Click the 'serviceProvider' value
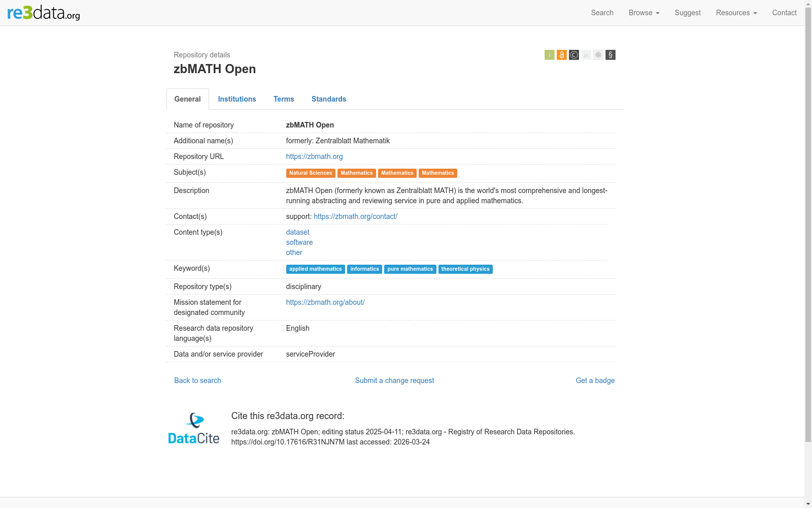The width and height of the screenshot is (812, 508). click(x=311, y=354)
